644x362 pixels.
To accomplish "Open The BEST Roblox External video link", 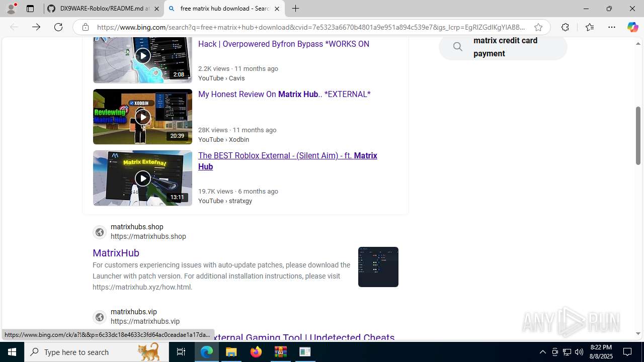I will [288, 161].
